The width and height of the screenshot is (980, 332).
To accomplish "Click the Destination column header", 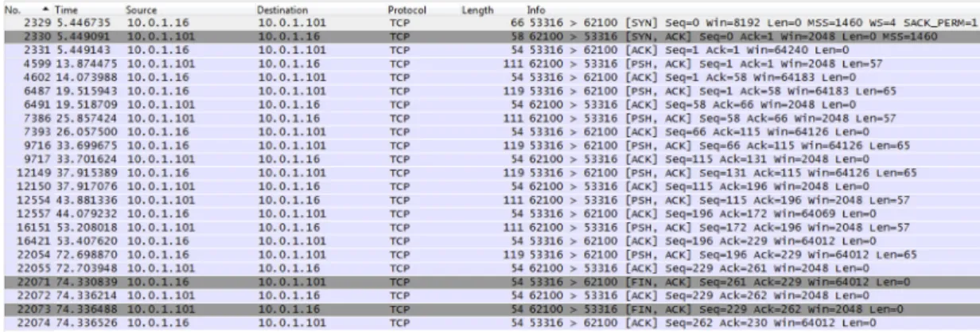I will pos(281,10).
